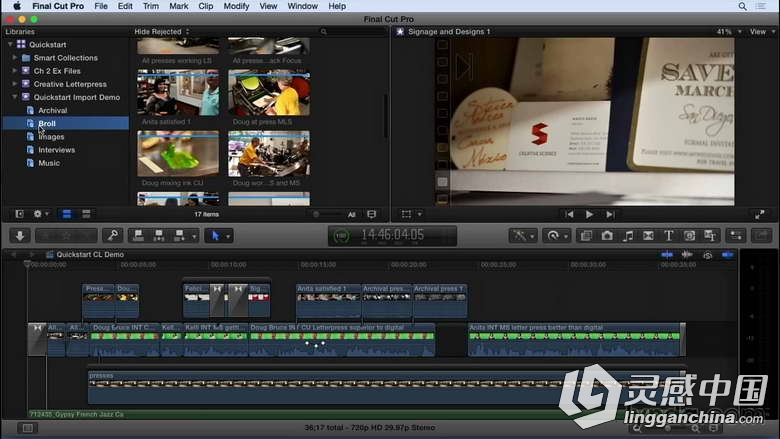Select the Music keyword collection

[49, 163]
